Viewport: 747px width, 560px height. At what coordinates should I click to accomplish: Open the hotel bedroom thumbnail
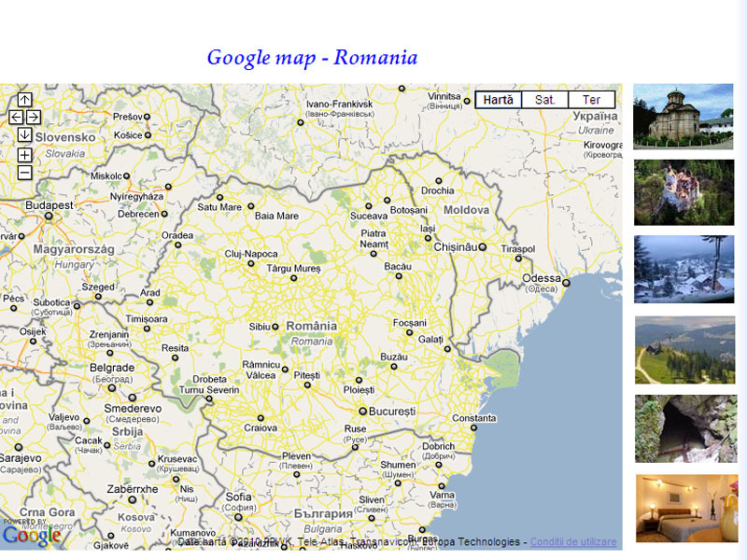click(687, 508)
